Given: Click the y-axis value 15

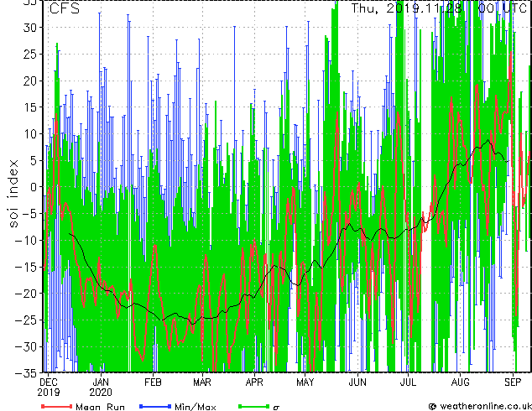Looking at the screenshot, I should pos(29,107).
